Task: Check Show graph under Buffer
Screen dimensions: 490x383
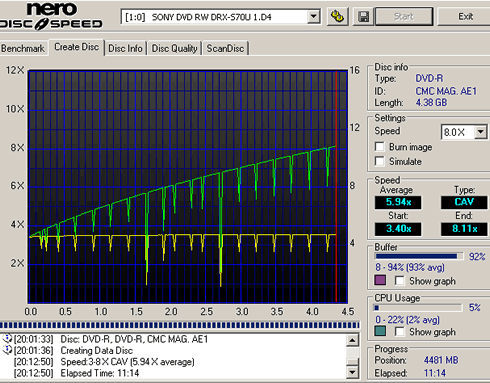Action: (x=399, y=281)
